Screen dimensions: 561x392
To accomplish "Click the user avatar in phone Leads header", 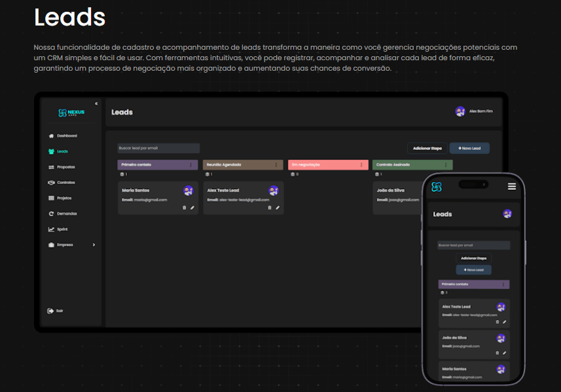I will point(507,214).
